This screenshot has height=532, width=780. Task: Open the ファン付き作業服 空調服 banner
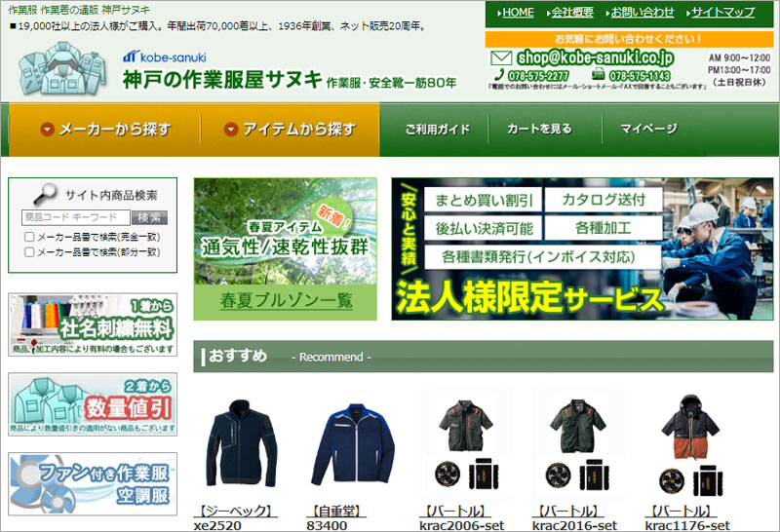point(93,484)
